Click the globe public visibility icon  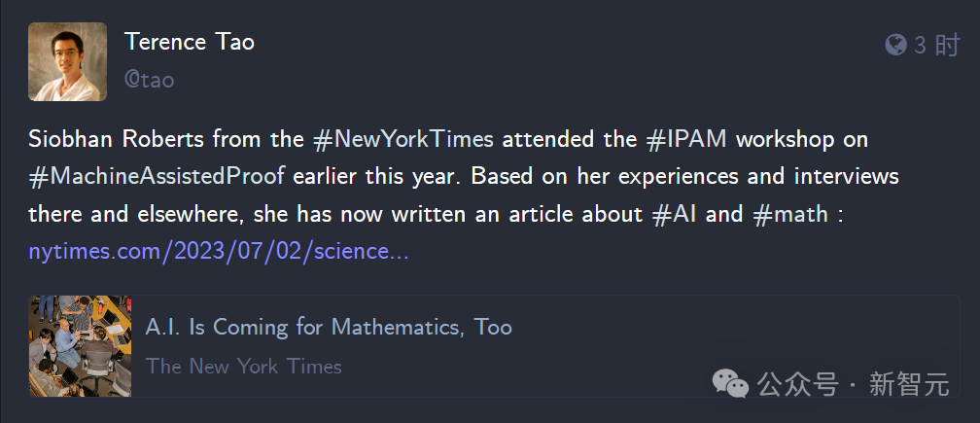(x=895, y=45)
